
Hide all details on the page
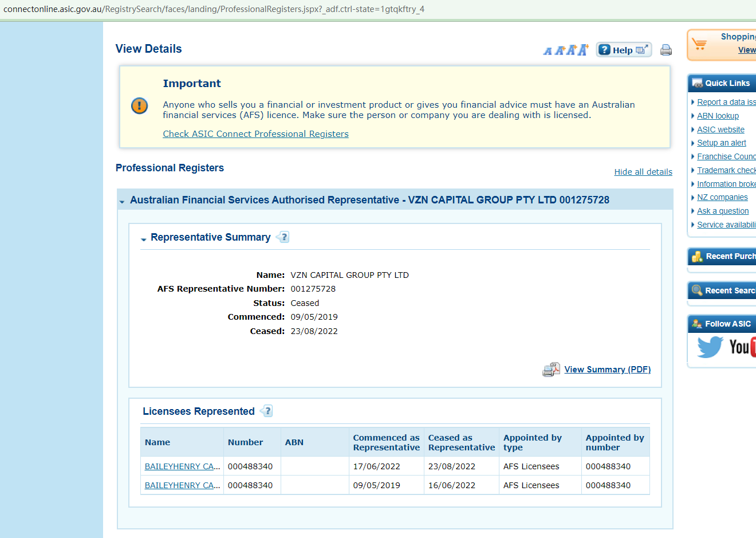643,172
